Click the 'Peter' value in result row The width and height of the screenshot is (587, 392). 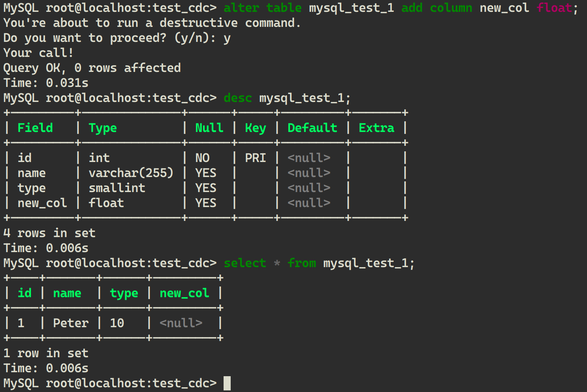pos(71,323)
